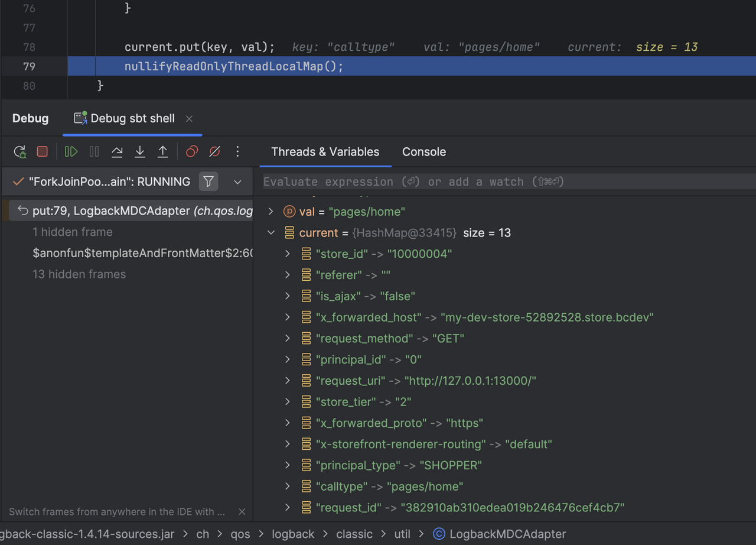Expand the val variable node

coord(271,211)
